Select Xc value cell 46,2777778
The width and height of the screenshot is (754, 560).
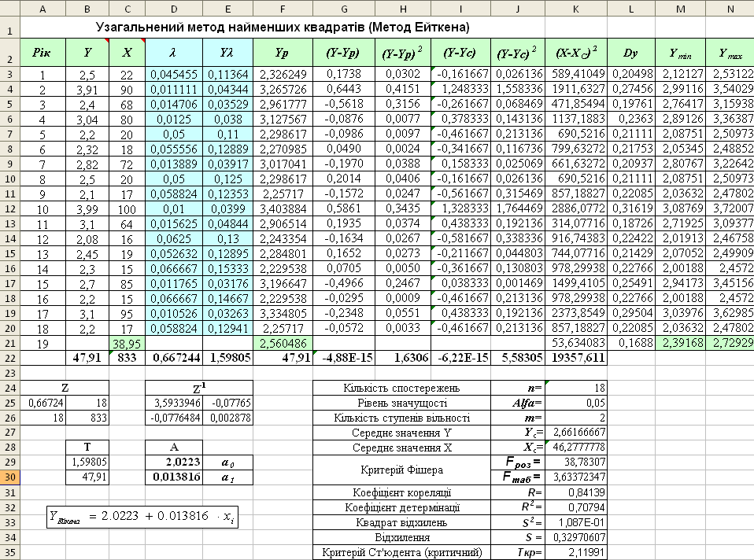point(576,448)
